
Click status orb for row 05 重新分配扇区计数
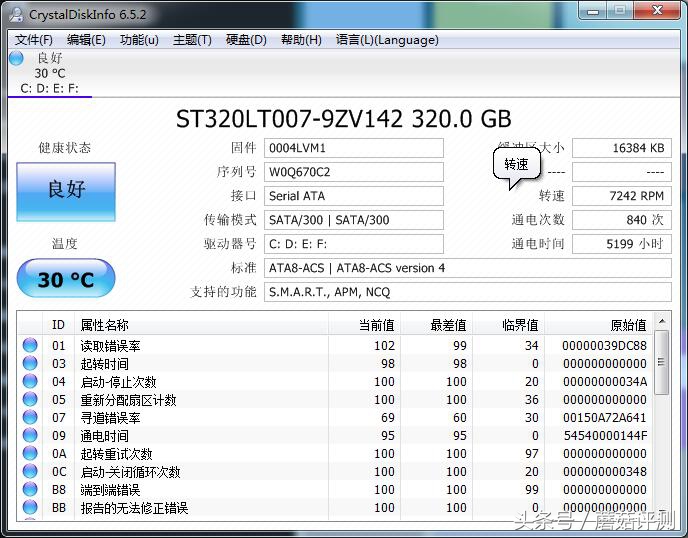pyautogui.click(x=30, y=399)
